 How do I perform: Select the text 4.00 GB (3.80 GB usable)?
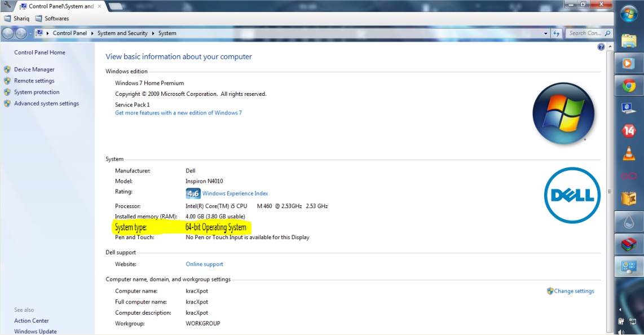[215, 217]
